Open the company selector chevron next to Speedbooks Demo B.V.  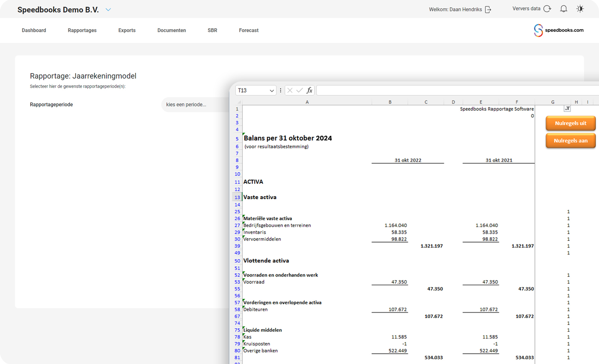pyautogui.click(x=108, y=10)
